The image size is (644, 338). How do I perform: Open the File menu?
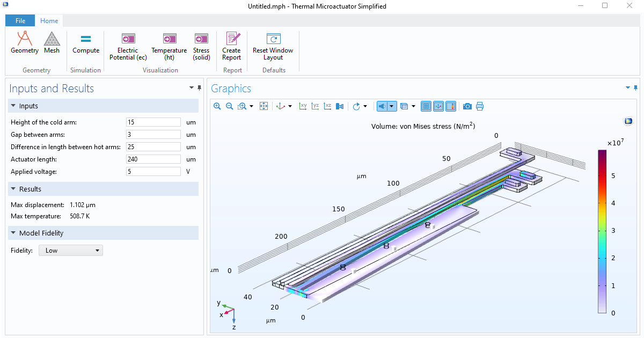pos(20,20)
